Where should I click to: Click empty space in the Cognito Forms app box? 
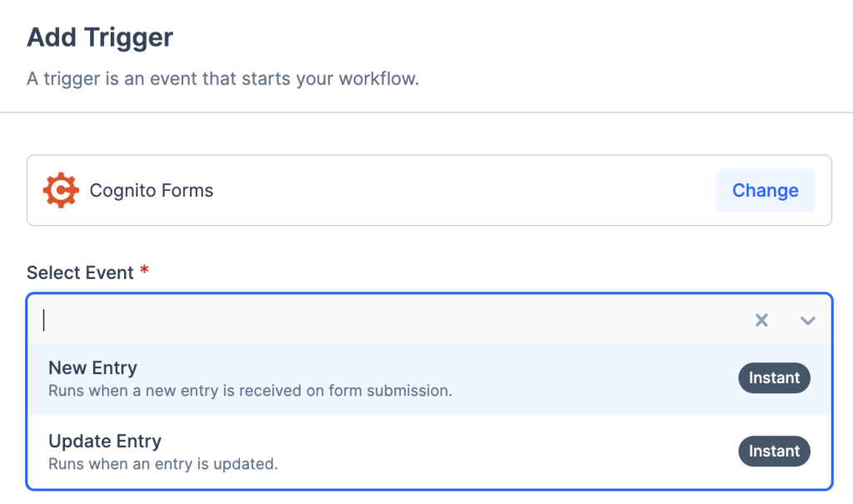point(458,191)
